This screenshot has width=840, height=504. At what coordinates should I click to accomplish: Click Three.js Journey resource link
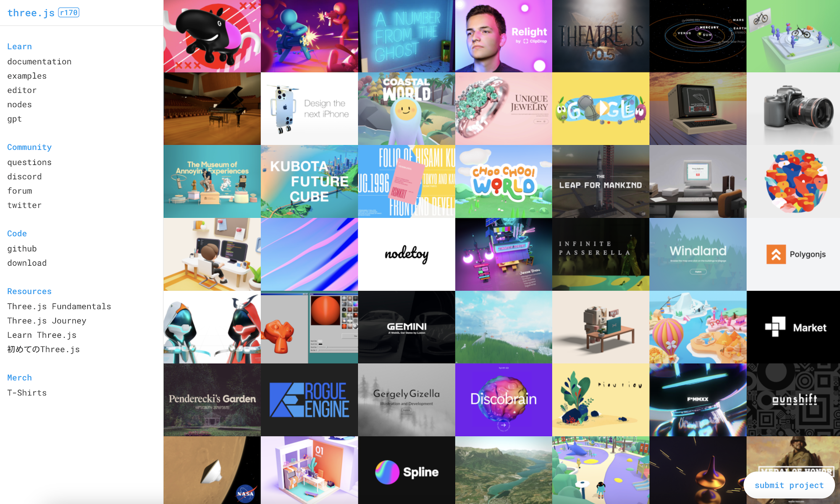coord(47,320)
